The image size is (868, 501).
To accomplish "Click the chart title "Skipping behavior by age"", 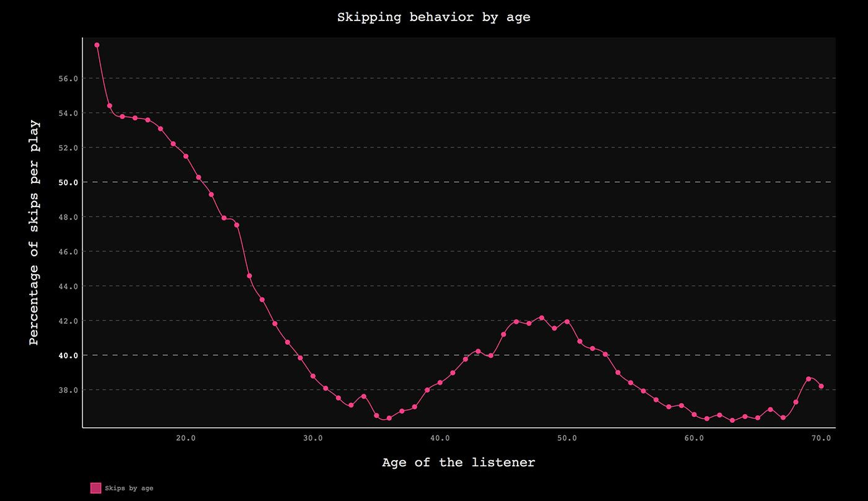I will (x=434, y=17).
